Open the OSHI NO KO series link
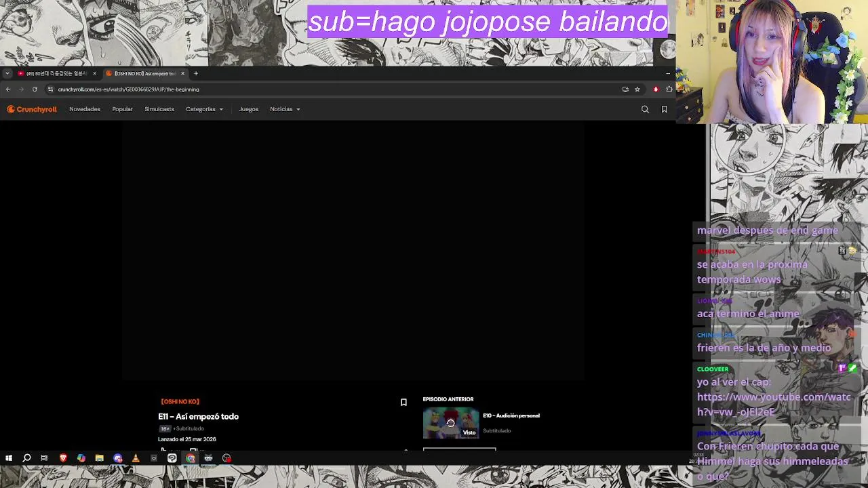The image size is (868, 488). pos(180,401)
